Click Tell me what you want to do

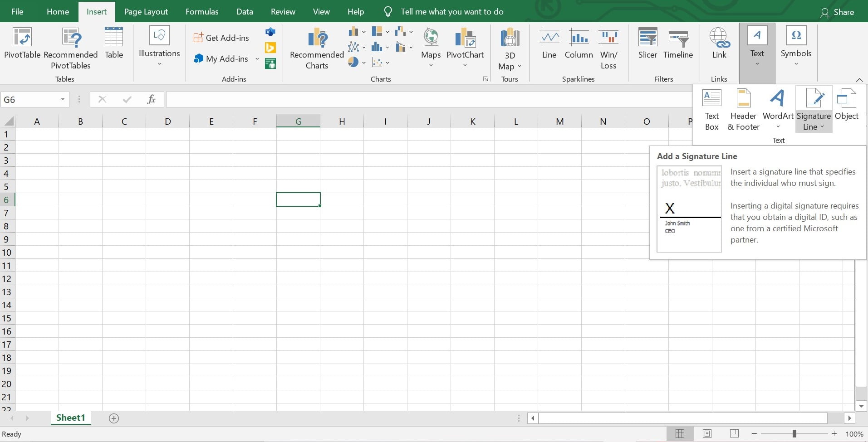coord(452,12)
